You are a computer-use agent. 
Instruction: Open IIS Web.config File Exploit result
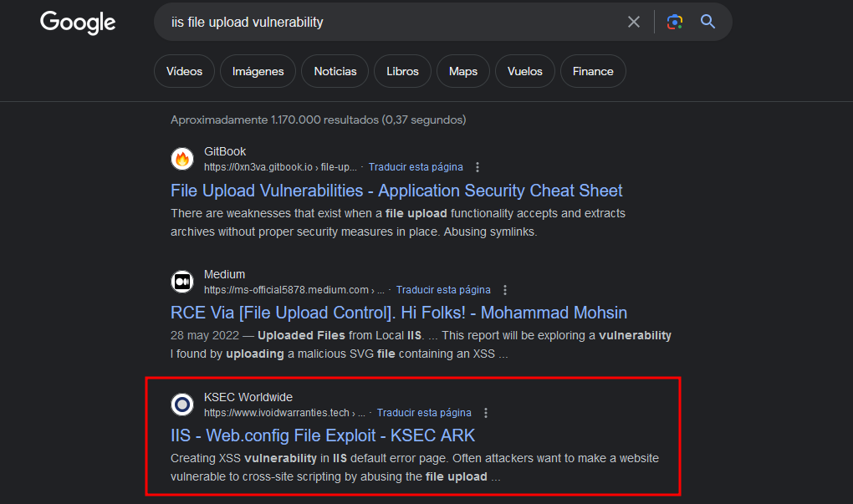pos(323,436)
